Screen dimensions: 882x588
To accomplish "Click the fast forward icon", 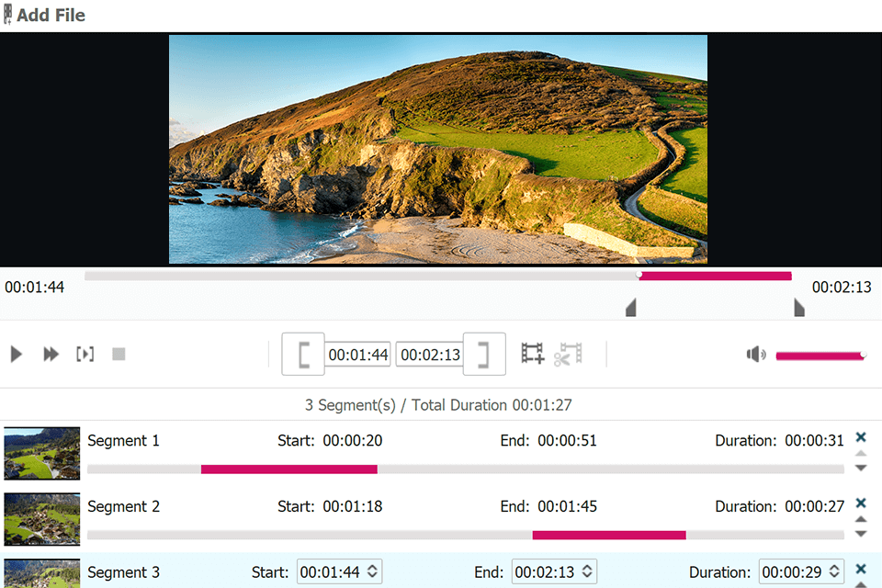I will 51,354.
